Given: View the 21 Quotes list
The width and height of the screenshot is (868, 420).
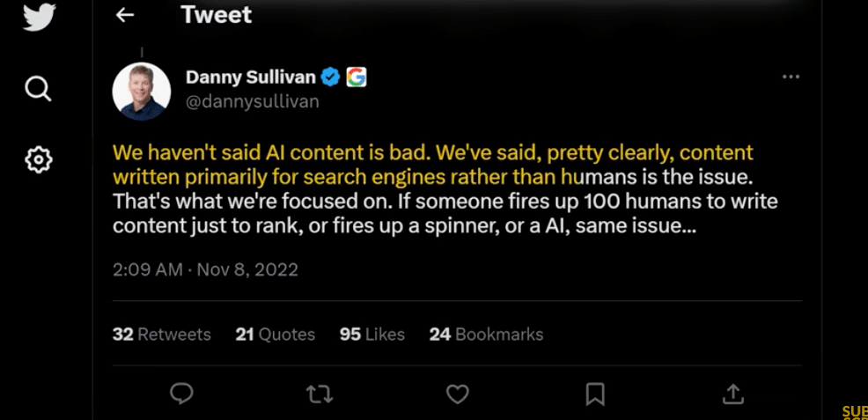Looking at the screenshot, I should [x=276, y=335].
